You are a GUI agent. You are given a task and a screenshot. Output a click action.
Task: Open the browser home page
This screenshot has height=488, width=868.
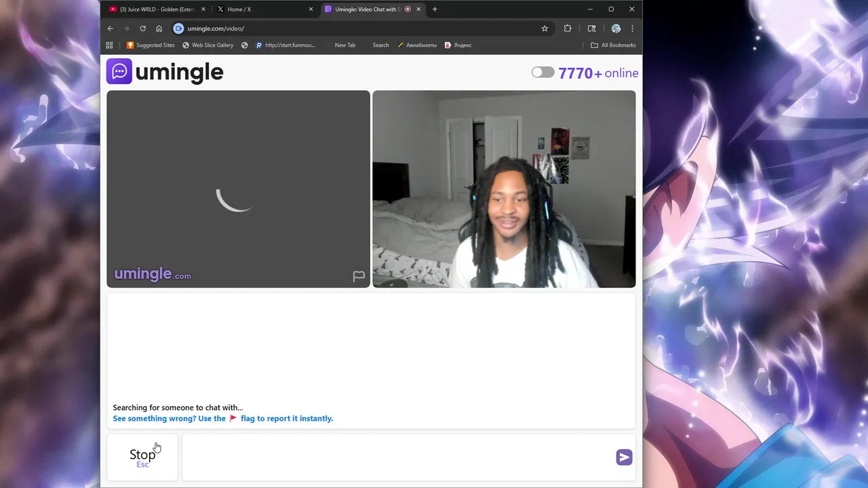(x=159, y=28)
